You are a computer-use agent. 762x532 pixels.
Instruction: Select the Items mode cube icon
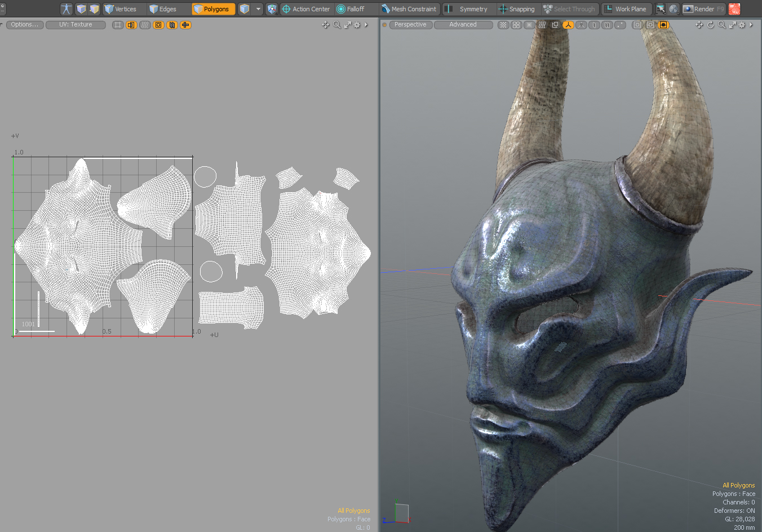81,9
